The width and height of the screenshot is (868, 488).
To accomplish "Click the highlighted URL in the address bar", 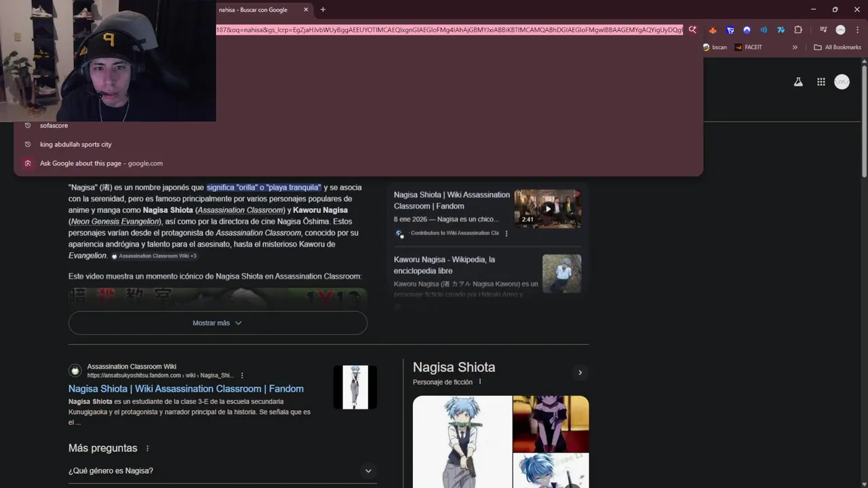I will [450, 30].
